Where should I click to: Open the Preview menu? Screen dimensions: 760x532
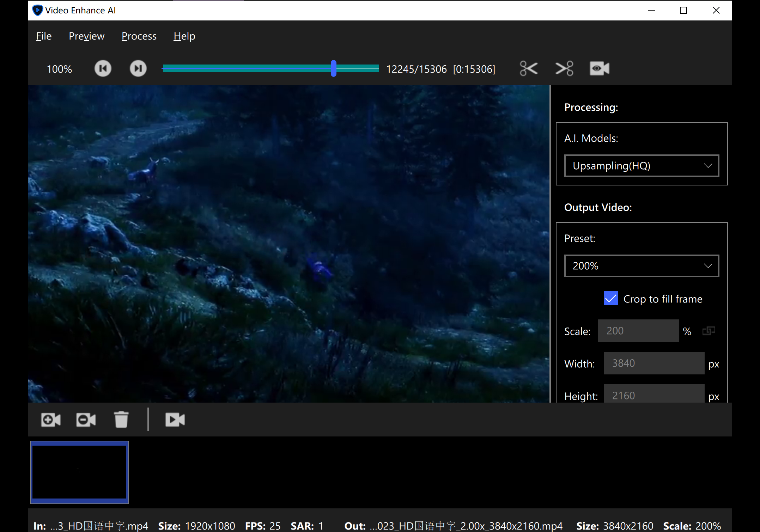87,36
